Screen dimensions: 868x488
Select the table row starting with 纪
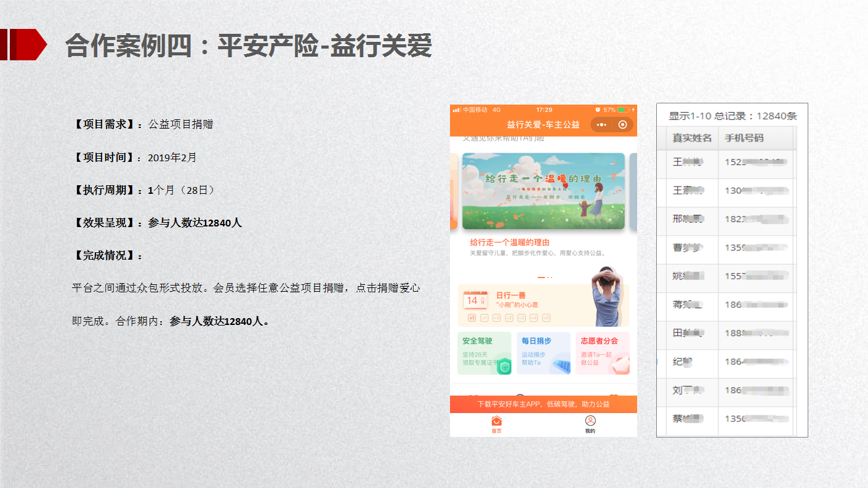(x=726, y=362)
